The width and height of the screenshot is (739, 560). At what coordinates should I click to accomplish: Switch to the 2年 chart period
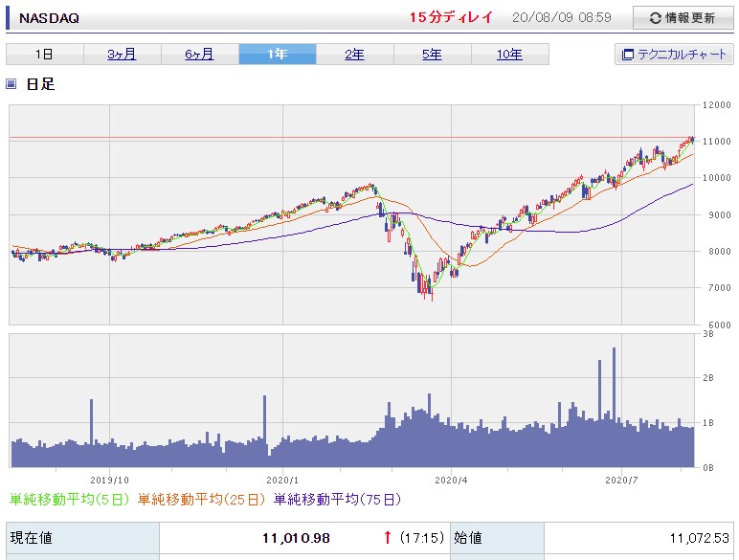(x=354, y=55)
